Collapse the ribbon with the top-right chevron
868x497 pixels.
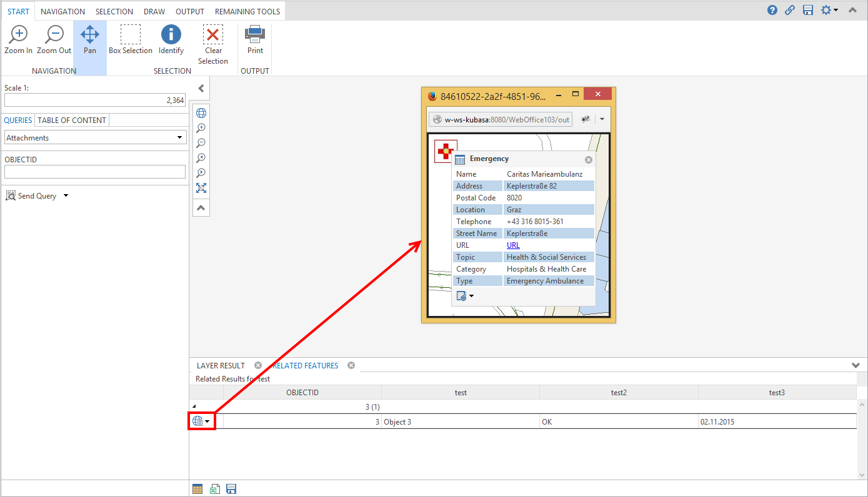click(852, 10)
